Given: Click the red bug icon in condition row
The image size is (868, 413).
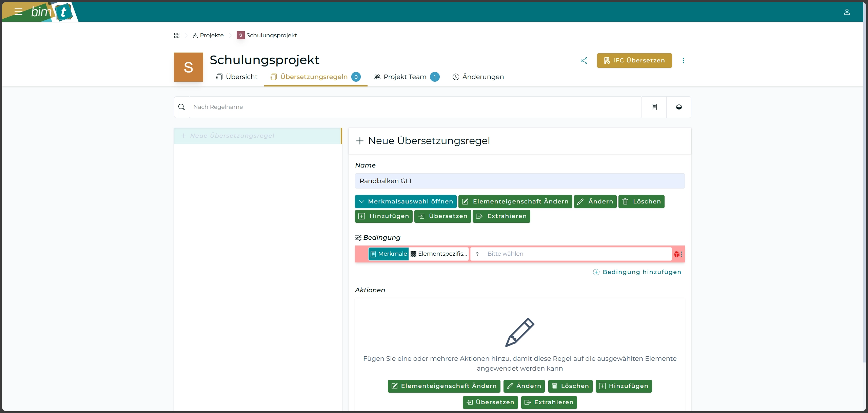Looking at the screenshot, I should [676, 254].
